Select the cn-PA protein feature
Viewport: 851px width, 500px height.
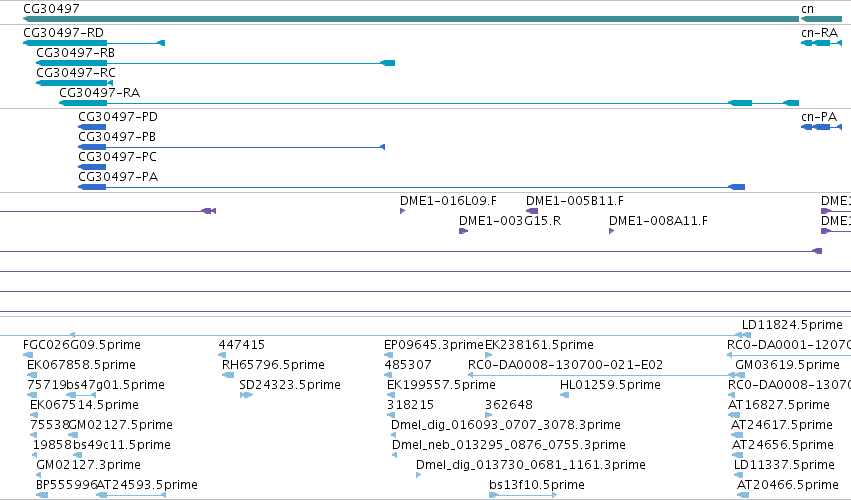tap(821, 127)
